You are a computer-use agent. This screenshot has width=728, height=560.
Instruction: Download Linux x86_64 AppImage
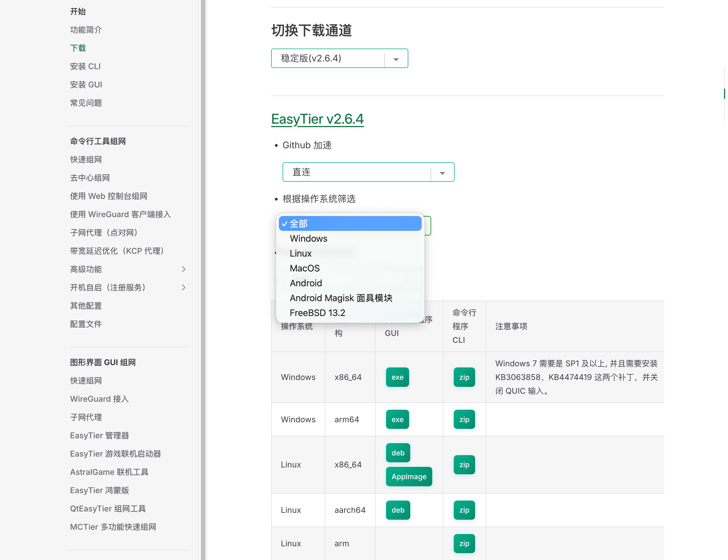coord(409,476)
